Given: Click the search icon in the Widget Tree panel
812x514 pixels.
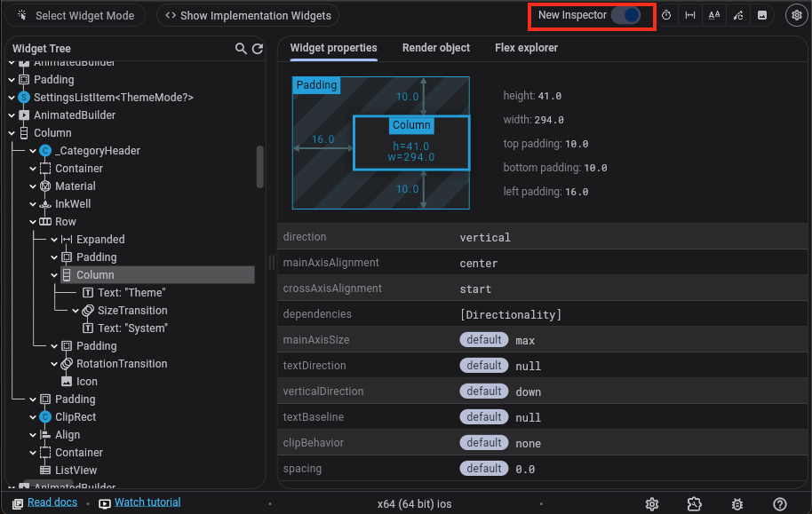Looking at the screenshot, I should [x=239, y=49].
